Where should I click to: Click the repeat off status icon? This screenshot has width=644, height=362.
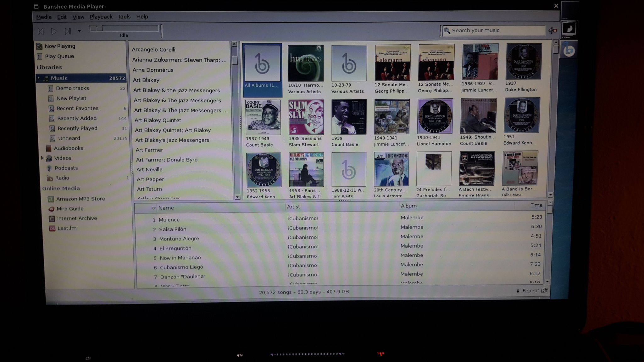[518, 290]
